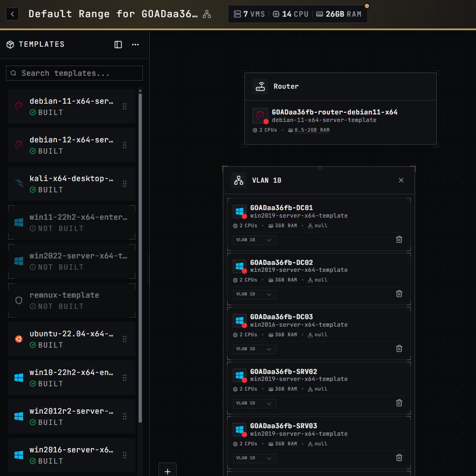The height and width of the screenshot is (476, 476).
Task: Select the GOADaa36fb-SRV03 VM name
Action: click(284, 425)
